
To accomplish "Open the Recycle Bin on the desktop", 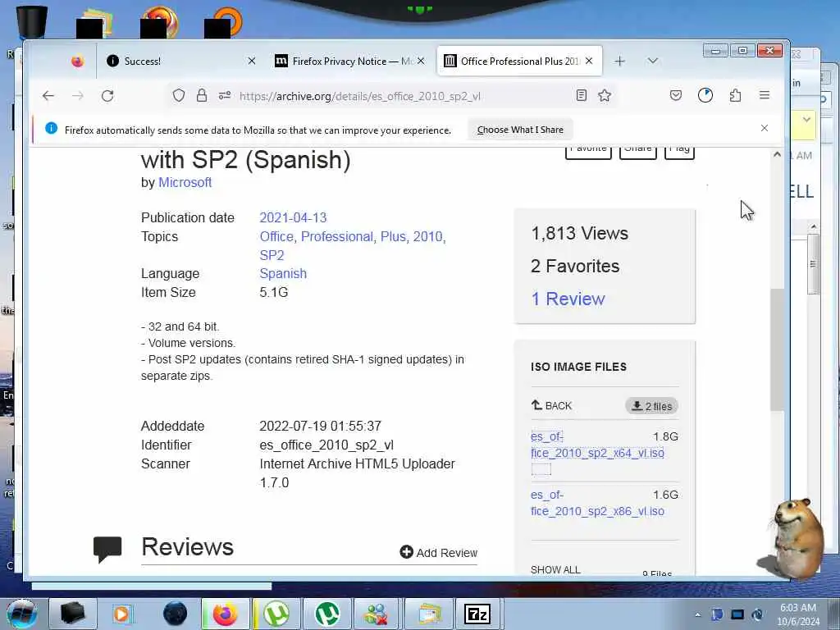I will click(x=32, y=21).
